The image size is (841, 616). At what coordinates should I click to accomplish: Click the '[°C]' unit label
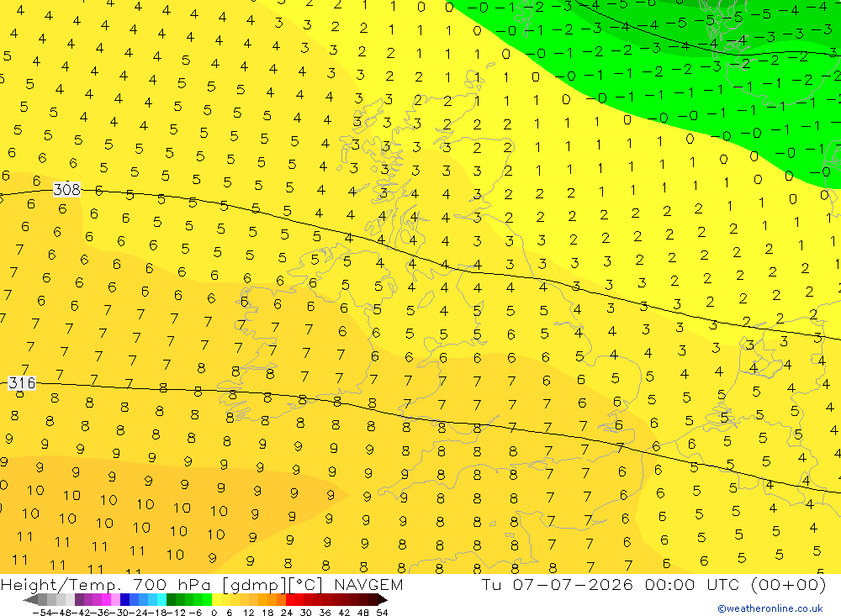(x=306, y=585)
